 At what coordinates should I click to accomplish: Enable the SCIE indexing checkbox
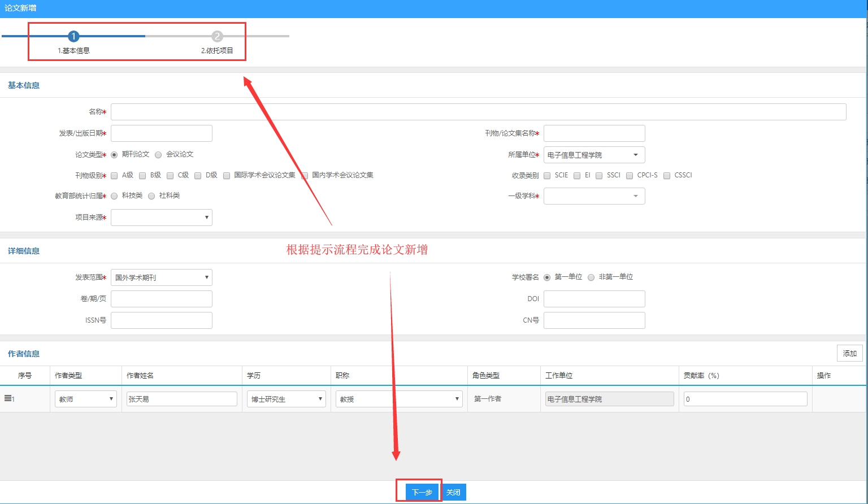547,176
